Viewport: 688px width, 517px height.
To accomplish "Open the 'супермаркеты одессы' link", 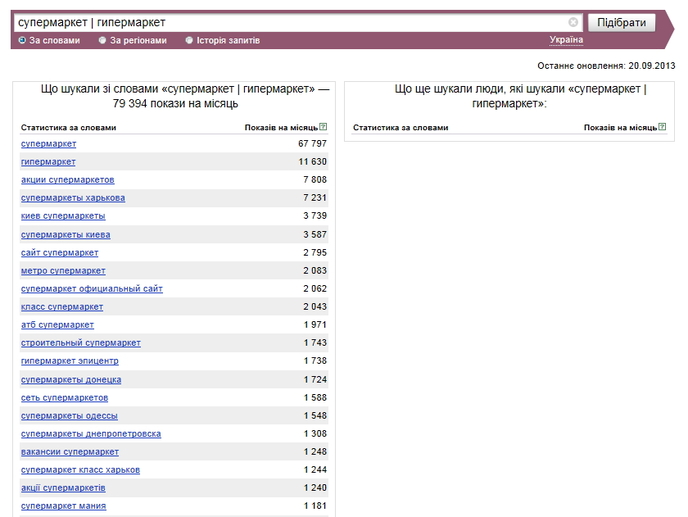I will [x=69, y=416].
